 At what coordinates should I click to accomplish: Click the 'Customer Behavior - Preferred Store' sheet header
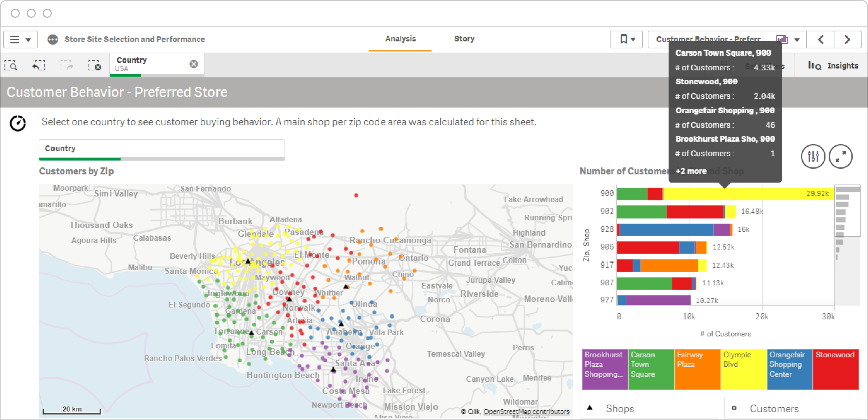click(117, 92)
